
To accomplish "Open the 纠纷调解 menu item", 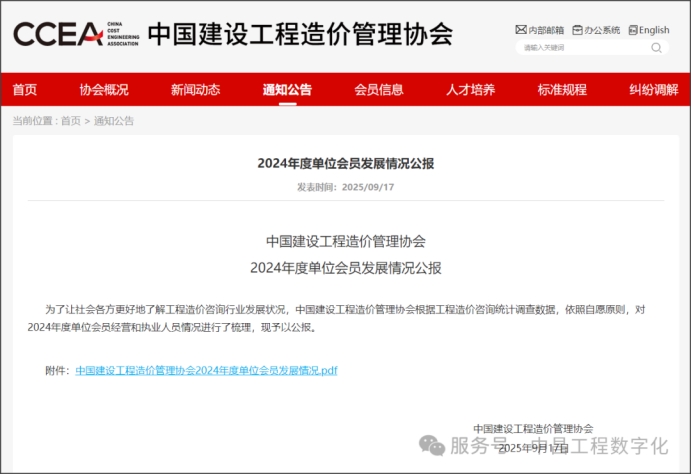I will coord(653,90).
